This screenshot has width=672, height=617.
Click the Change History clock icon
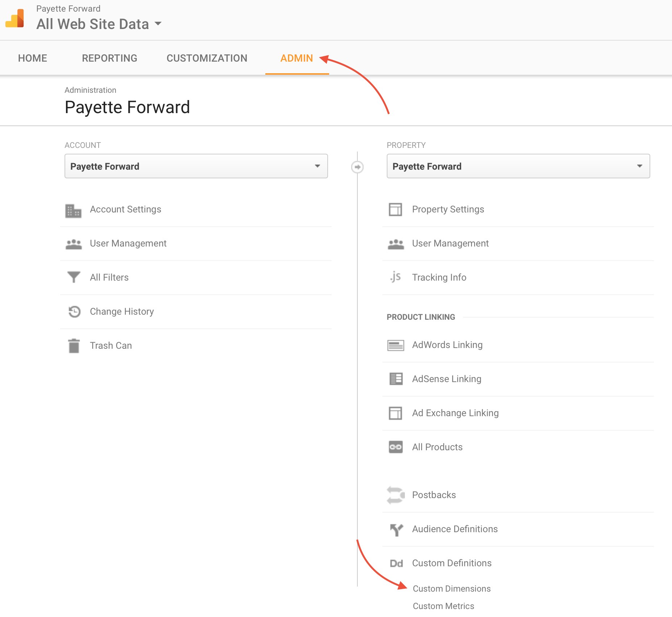(x=74, y=311)
